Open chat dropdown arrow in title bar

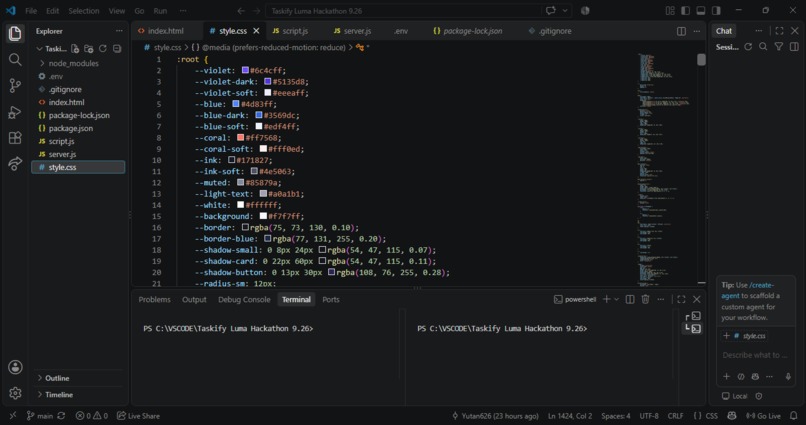point(565,10)
